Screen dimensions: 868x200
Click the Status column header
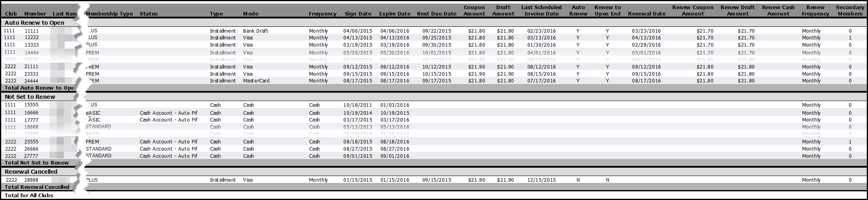point(149,14)
